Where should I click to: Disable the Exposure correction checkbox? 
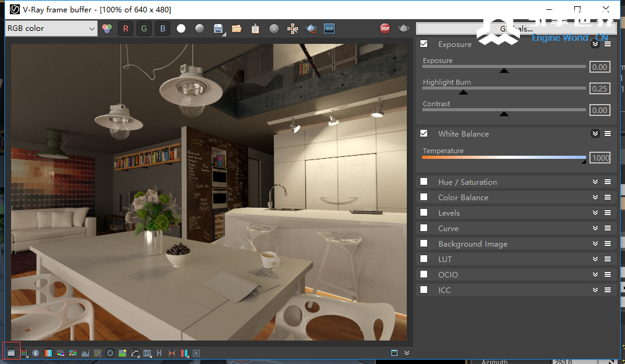pyautogui.click(x=424, y=44)
